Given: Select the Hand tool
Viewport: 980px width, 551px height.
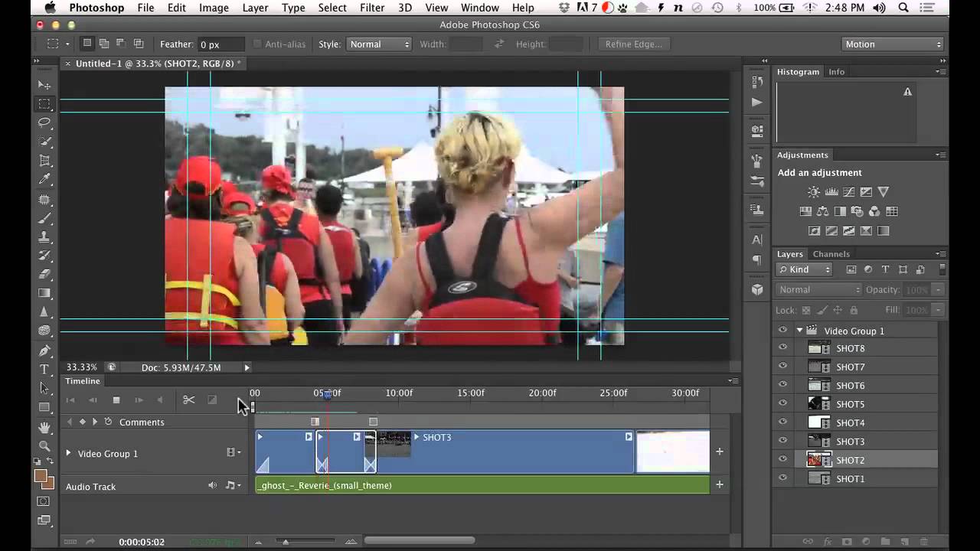Looking at the screenshot, I should coord(44,427).
